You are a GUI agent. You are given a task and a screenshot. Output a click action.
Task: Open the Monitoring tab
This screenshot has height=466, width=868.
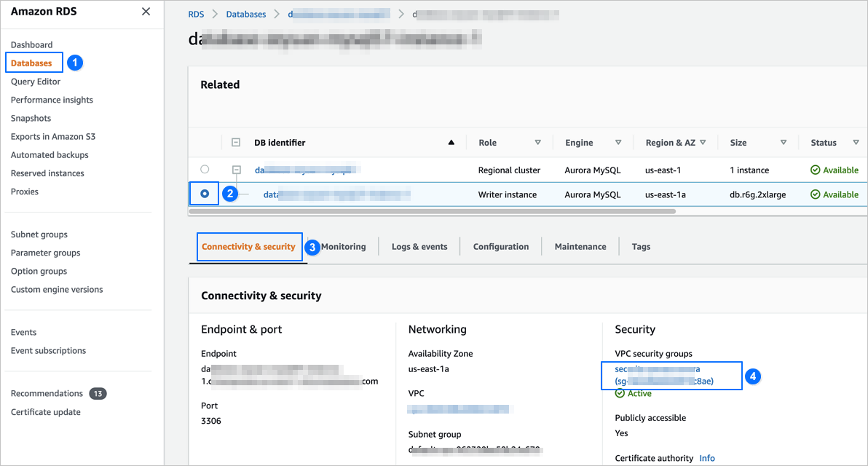tap(343, 247)
